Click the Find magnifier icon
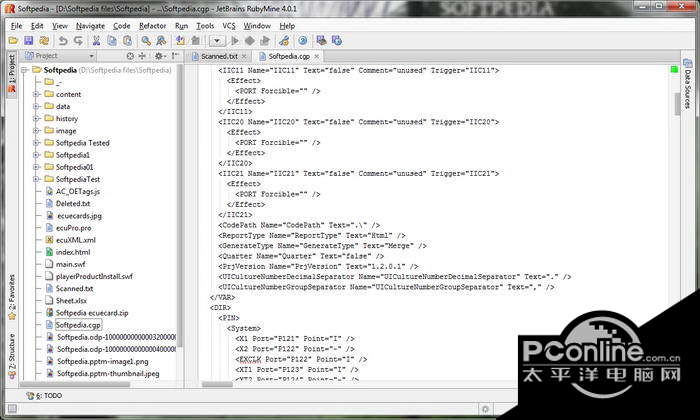This screenshot has width=700, height=420. pyautogui.click(x=146, y=41)
